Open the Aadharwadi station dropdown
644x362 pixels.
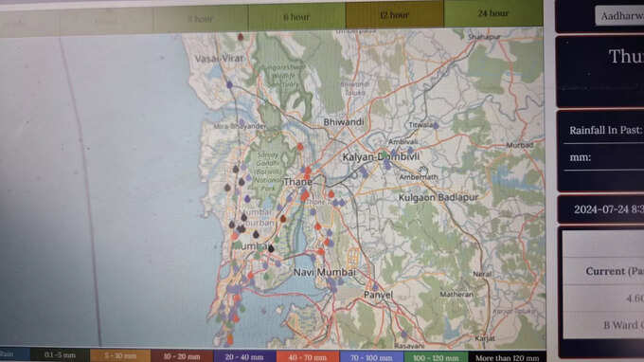(619, 15)
